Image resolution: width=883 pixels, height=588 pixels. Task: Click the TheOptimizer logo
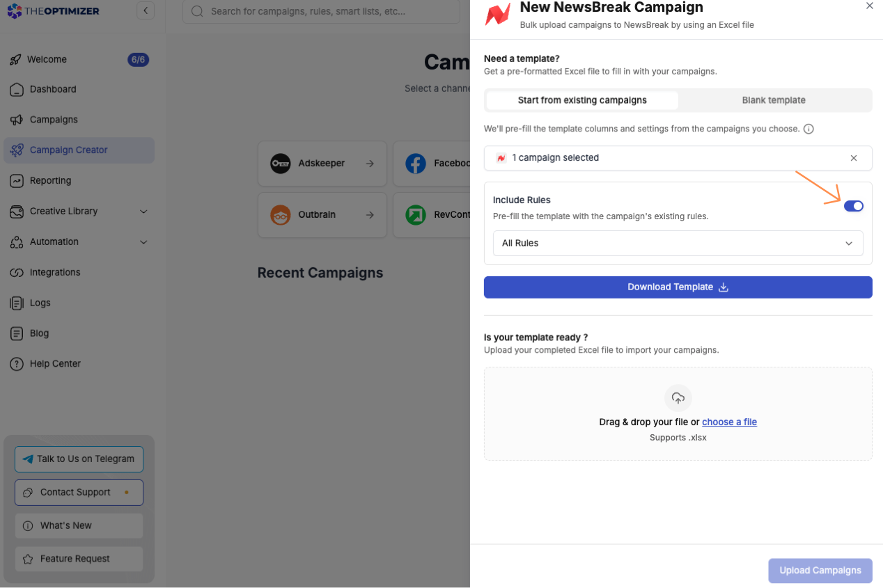click(54, 11)
